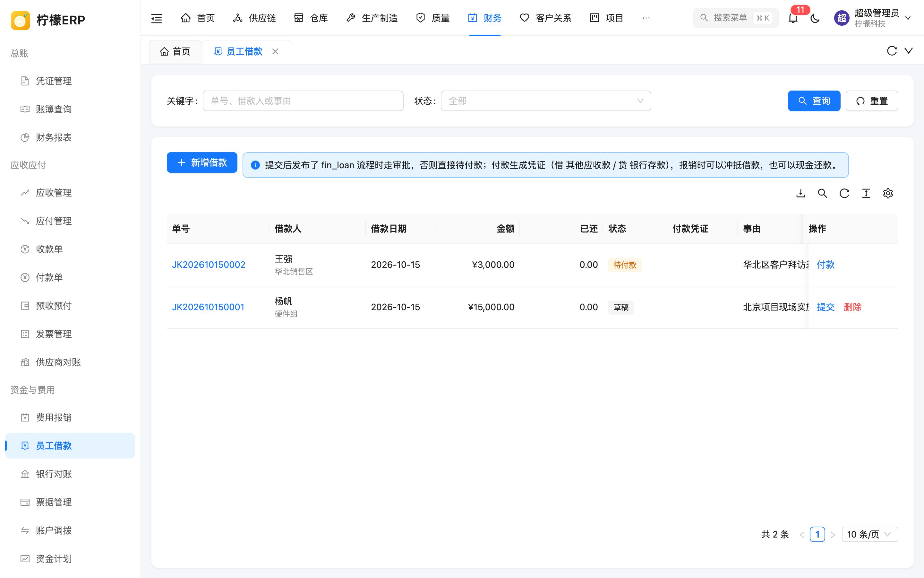Open 收款单 in sidebar

click(x=70, y=249)
